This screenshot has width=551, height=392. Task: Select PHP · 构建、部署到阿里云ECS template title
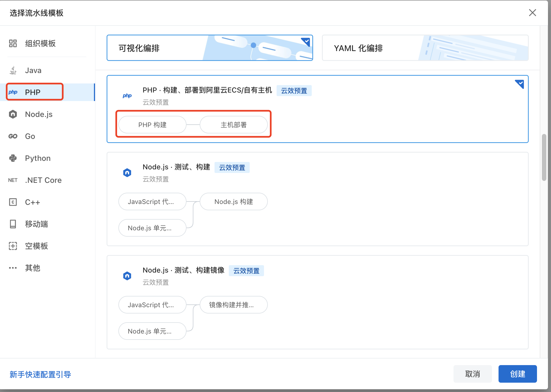(x=207, y=90)
